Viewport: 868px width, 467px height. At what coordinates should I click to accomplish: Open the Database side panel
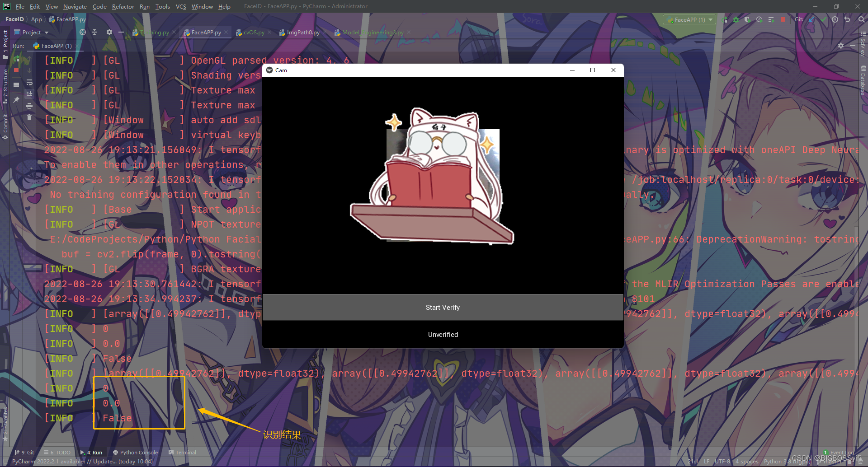click(863, 80)
